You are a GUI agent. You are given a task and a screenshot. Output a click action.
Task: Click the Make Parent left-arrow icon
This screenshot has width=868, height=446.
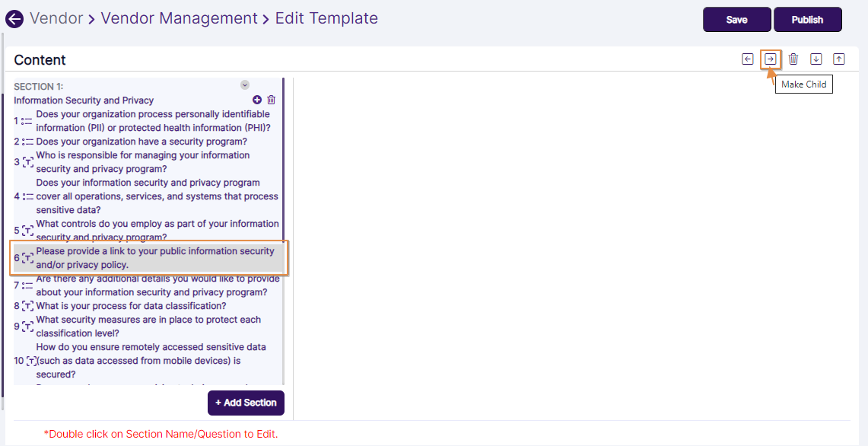coord(748,59)
